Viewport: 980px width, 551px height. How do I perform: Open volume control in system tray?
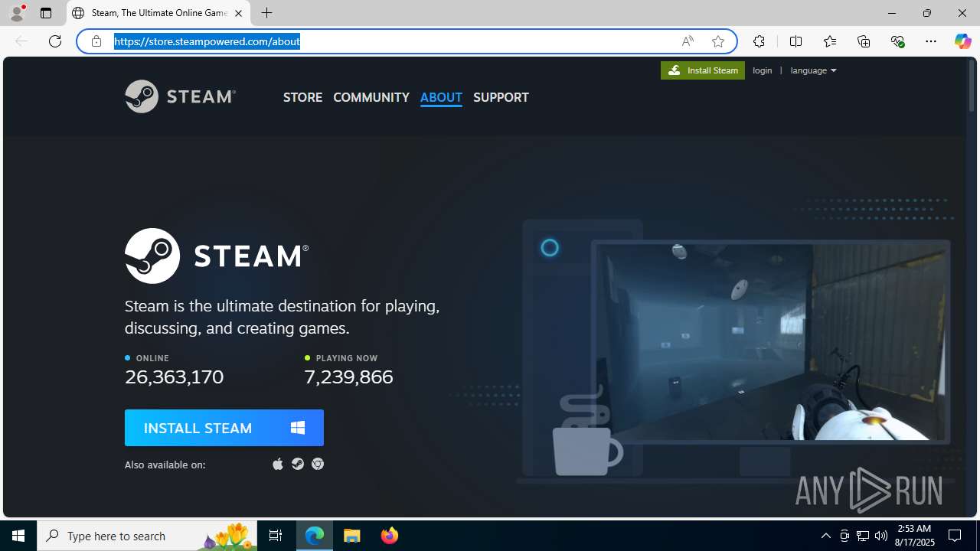pyautogui.click(x=881, y=536)
